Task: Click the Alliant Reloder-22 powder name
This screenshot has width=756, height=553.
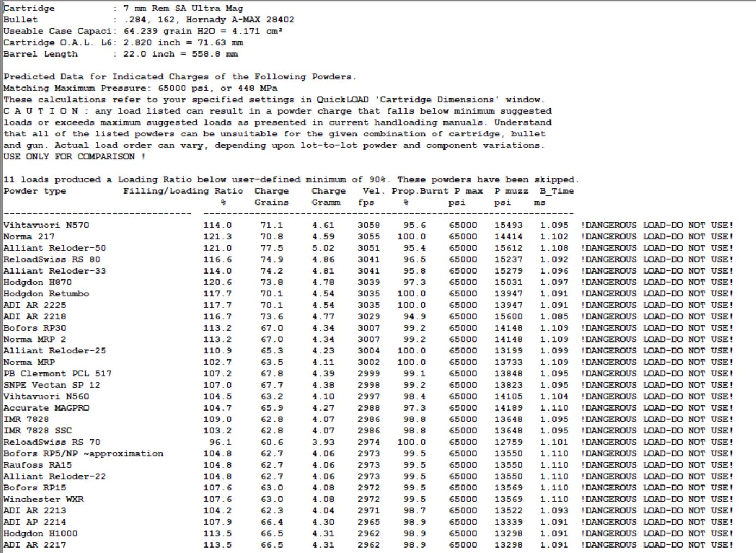Action: pos(55,476)
